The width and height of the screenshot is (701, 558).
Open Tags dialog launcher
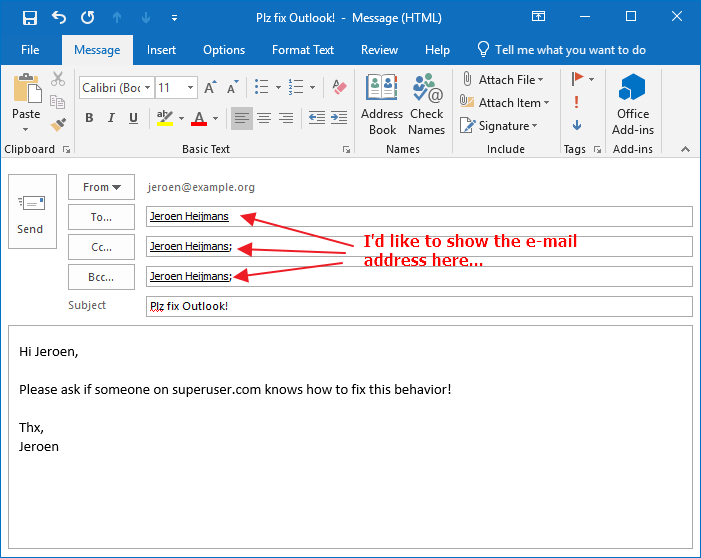(x=597, y=150)
